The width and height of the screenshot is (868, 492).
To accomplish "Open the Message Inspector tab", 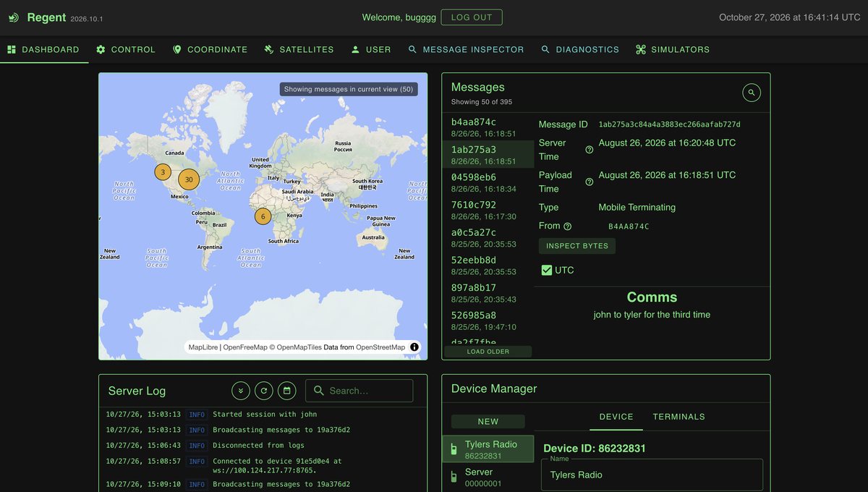I will click(x=466, y=50).
